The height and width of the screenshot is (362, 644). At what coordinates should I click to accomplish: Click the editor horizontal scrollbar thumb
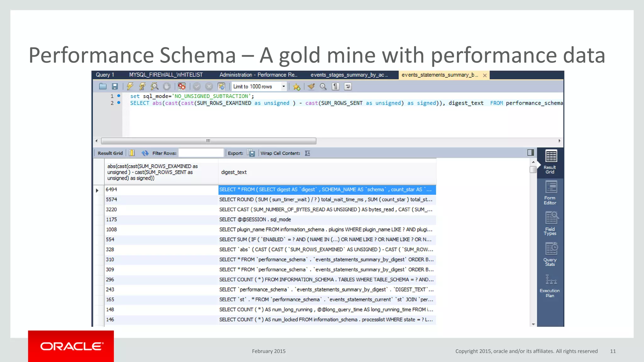[x=208, y=141]
